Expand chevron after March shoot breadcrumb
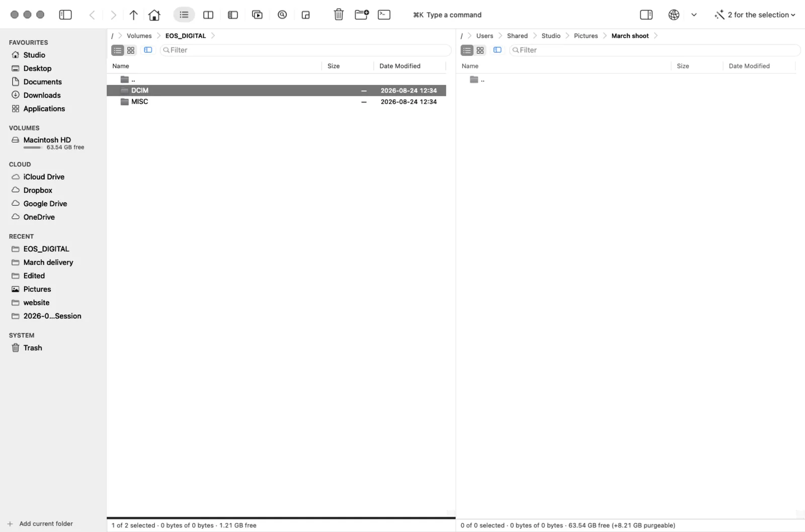 pyautogui.click(x=656, y=36)
